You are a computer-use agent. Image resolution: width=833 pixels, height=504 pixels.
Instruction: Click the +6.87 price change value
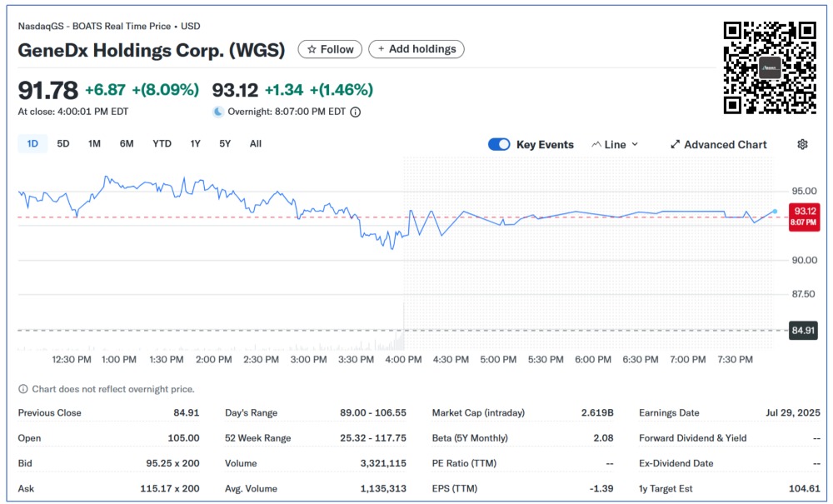point(105,90)
